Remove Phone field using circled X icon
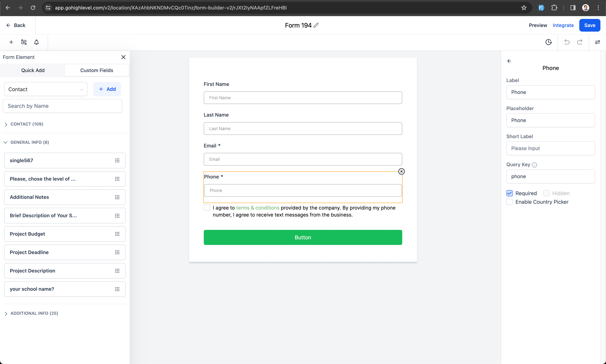 point(401,171)
